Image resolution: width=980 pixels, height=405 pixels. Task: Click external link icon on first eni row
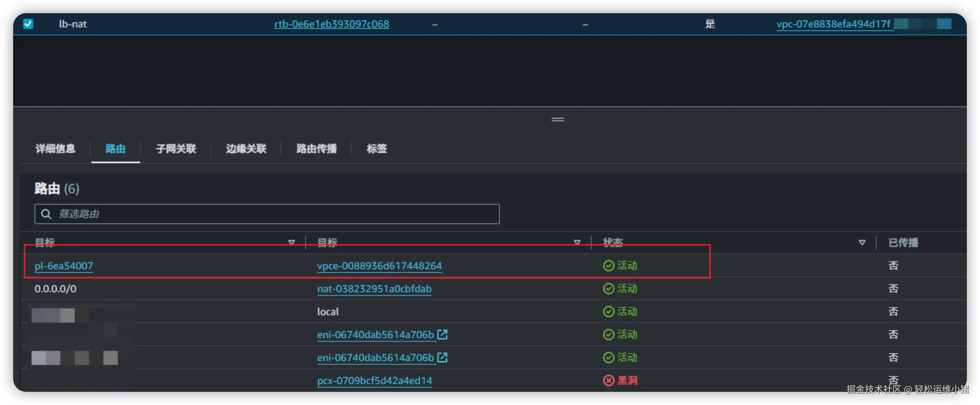pyautogui.click(x=442, y=334)
